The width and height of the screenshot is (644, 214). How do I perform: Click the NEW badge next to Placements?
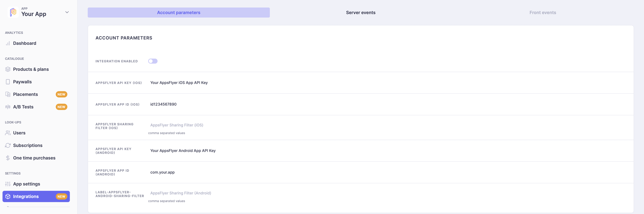click(61, 94)
